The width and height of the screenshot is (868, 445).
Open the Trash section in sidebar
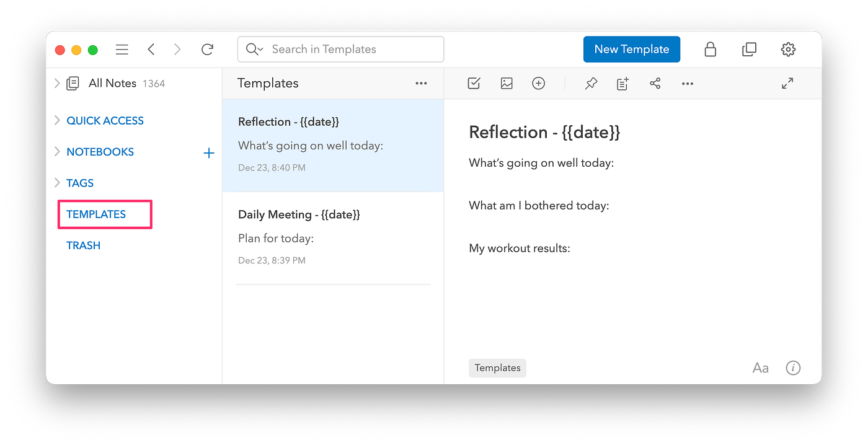click(x=84, y=245)
